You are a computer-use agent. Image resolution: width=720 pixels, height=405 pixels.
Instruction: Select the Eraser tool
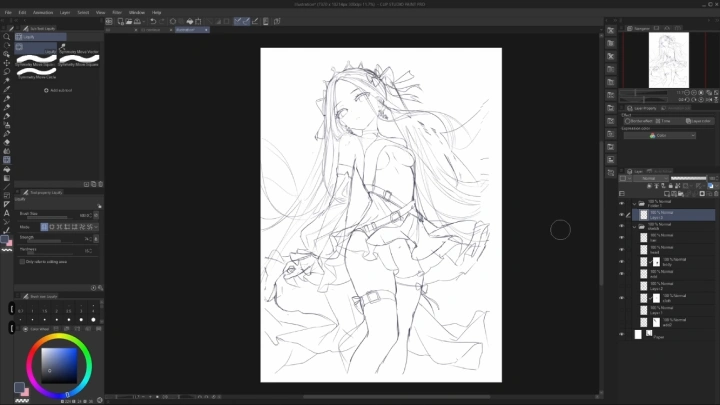7,142
